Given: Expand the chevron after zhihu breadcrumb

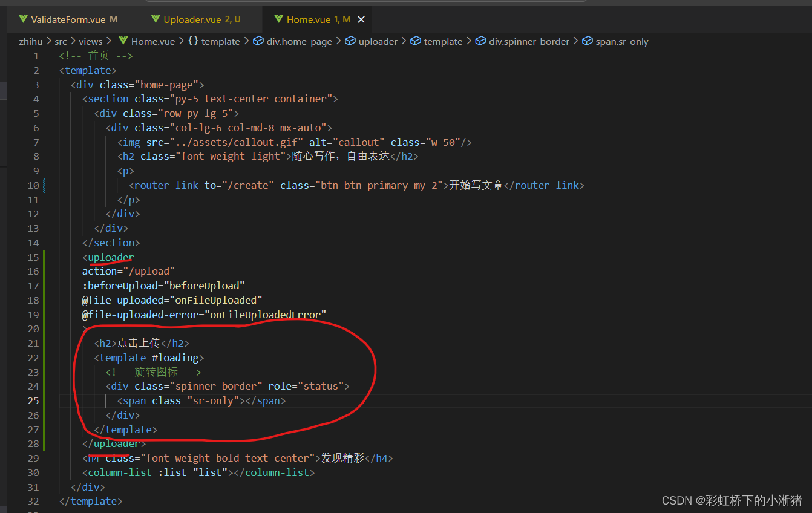Looking at the screenshot, I should (x=48, y=42).
